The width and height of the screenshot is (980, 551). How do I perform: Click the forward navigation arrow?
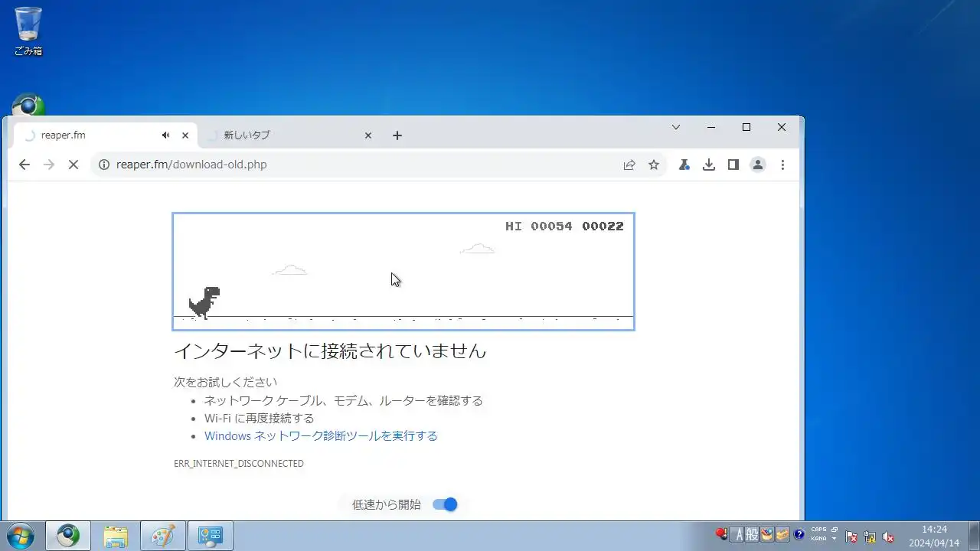click(x=49, y=165)
